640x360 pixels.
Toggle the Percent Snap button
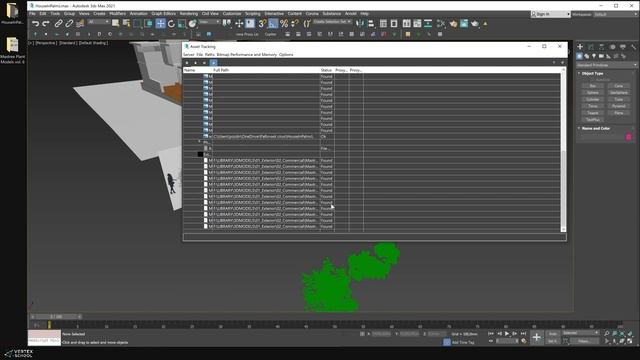284,24
